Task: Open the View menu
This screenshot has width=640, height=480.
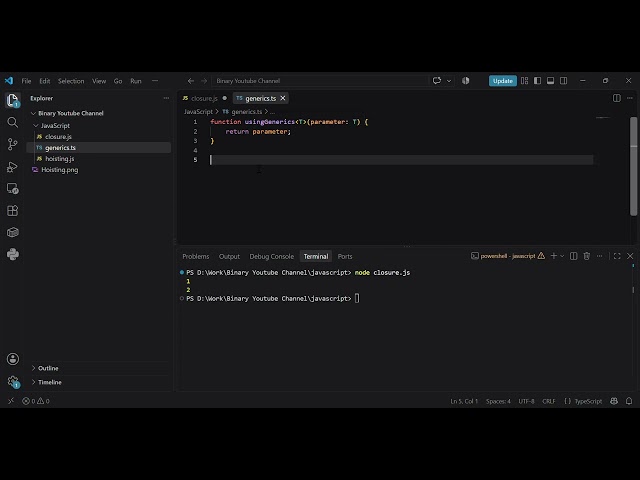Action: tap(99, 81)
